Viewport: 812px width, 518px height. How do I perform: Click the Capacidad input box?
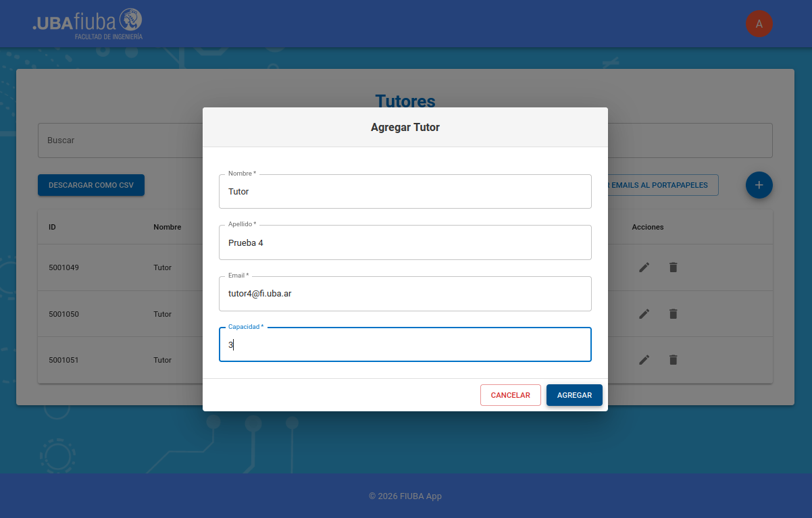pyautogui.click(x=405, y=345)
